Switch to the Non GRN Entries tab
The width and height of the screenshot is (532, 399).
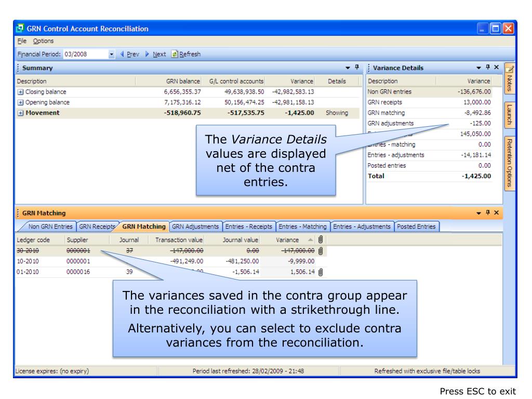(x=50, y=227)
